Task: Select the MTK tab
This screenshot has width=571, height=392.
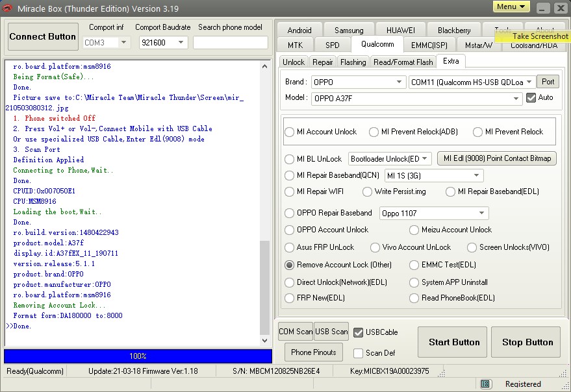Action: coord(296,45)
